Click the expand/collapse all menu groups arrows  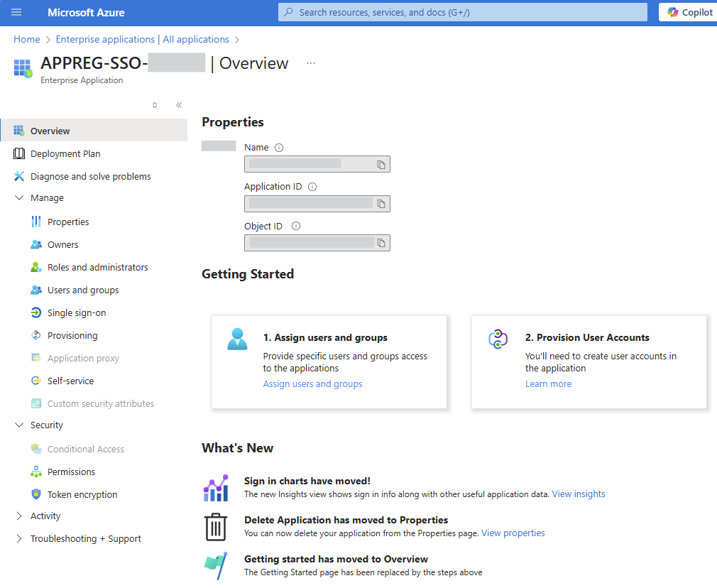coord(155,105)
